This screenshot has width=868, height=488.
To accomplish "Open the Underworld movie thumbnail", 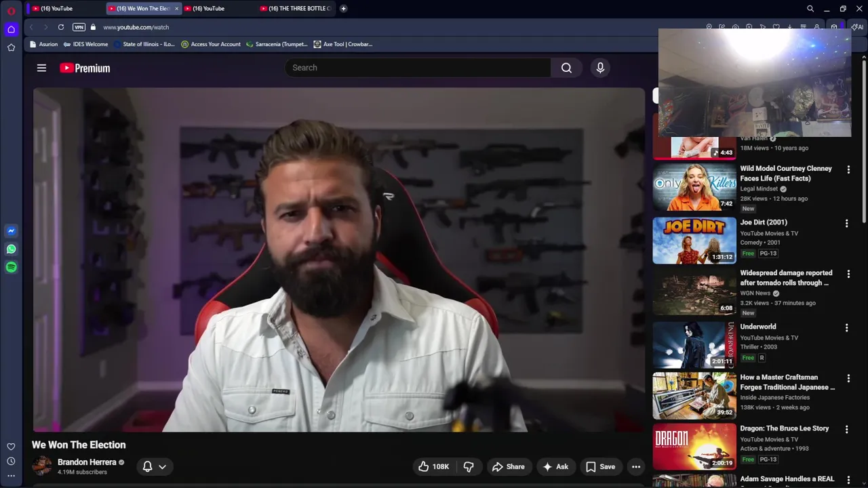I will click(x=694, y=345).
